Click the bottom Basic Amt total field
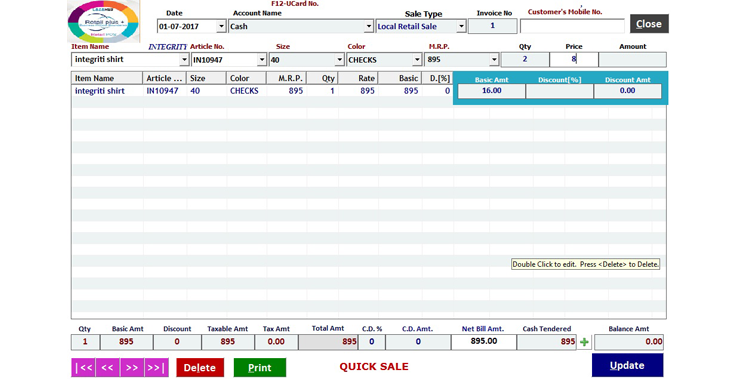 [127, 341]
